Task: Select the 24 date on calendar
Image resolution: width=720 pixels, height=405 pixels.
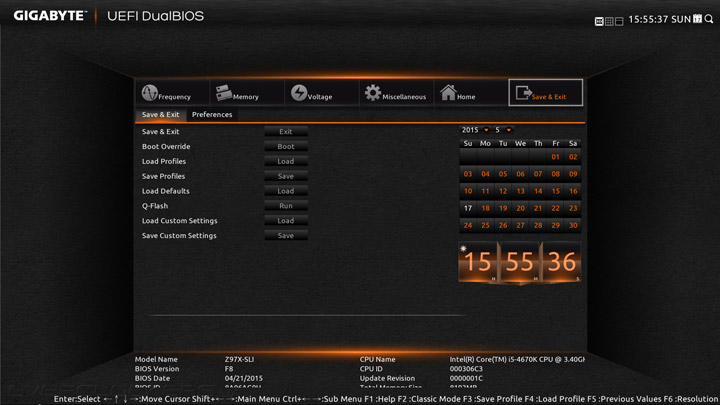Action: [468, 225]
